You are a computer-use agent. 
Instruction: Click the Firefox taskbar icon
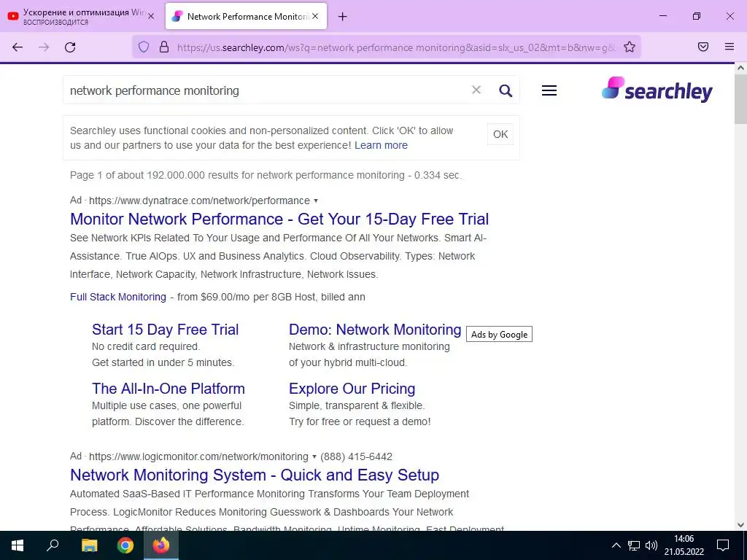161,545
